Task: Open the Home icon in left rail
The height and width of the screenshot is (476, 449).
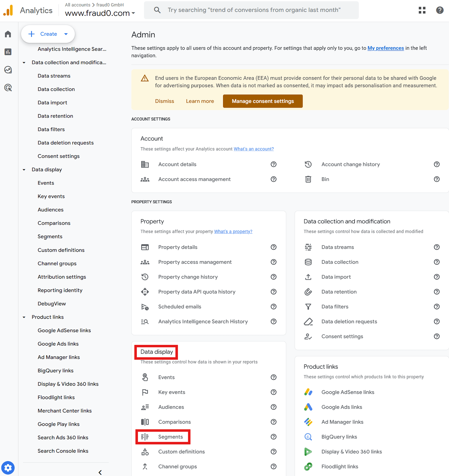Action: coord(8,34)
